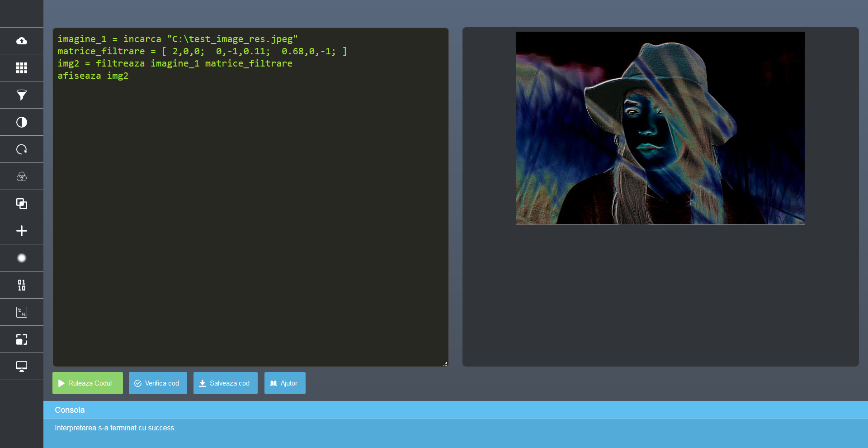
Task: Open help with the Ajutor button
Action: click(285, 383)
